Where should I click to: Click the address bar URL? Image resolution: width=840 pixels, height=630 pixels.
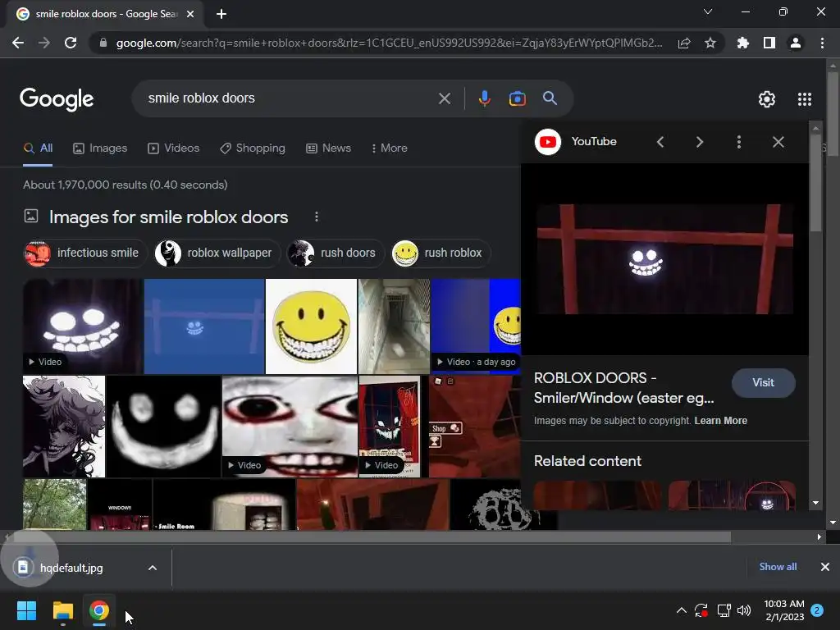coord(388,43)
